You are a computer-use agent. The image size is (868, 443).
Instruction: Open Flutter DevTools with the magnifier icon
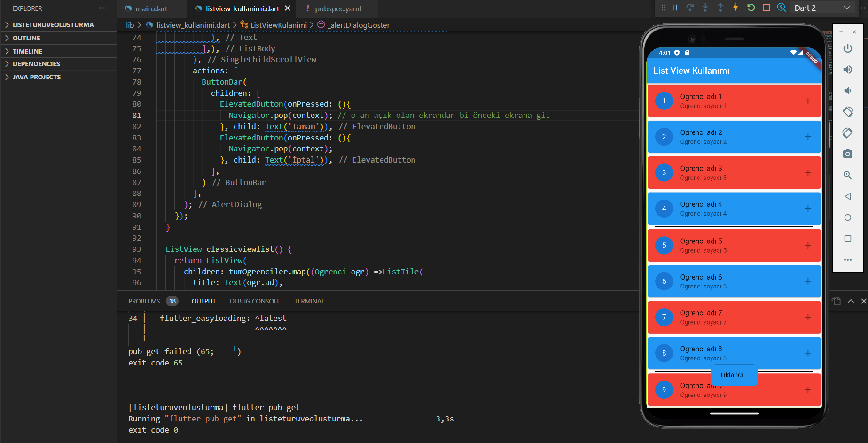tap(781, 8)
